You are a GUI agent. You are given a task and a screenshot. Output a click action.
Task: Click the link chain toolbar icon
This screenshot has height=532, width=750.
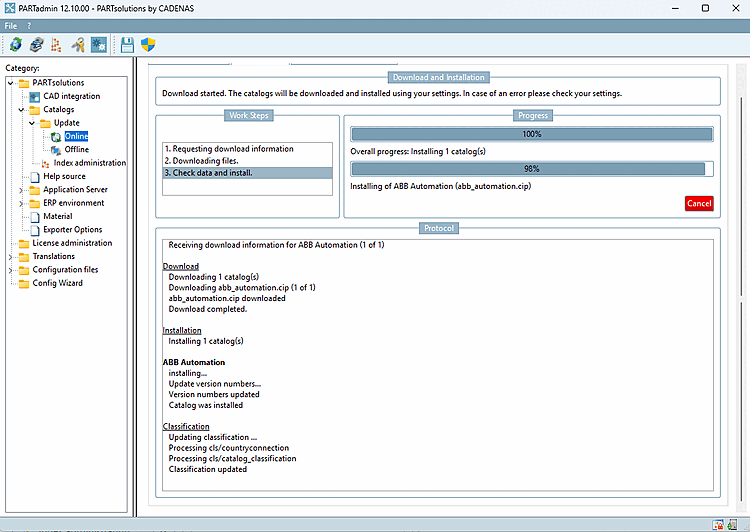point(36,45)
